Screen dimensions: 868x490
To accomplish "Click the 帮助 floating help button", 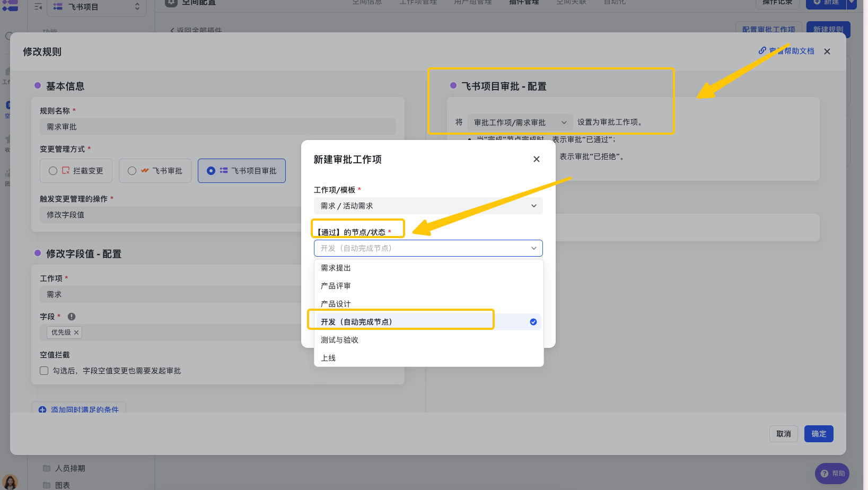I will (832, 474).
